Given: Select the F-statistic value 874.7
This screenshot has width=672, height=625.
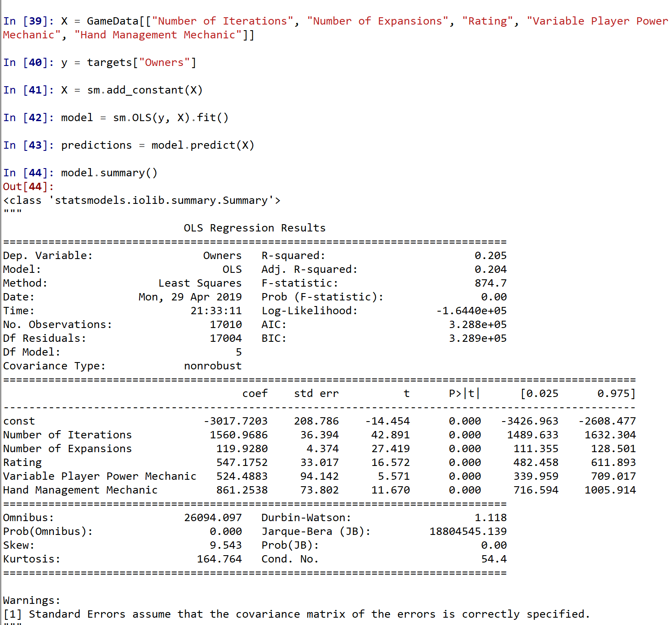Looking at the screenshot, I should point(491,283).
